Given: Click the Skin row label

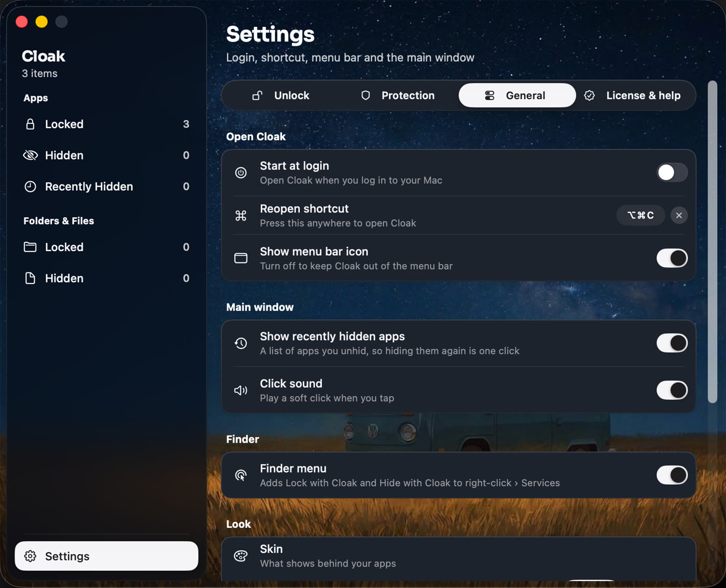Looking at the screenshot, I should (x=271, y=549).
